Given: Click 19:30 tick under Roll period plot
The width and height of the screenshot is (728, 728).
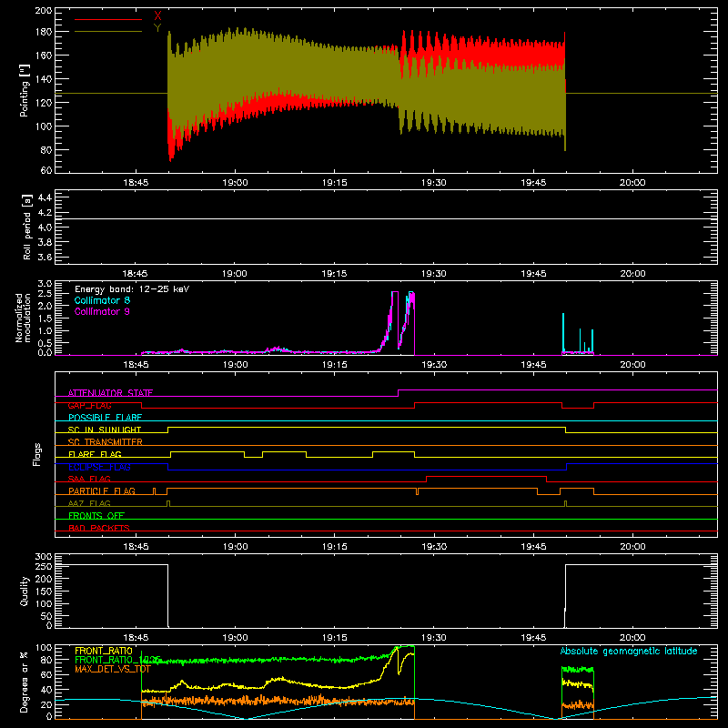Looking at the screenshot, I should point(434,274).
